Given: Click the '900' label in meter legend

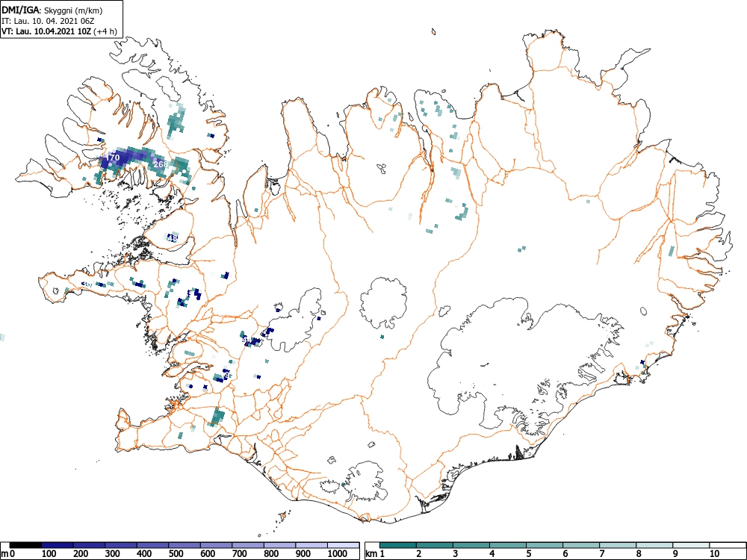Looking at the screenshot, I should click(x=303, y=554).
